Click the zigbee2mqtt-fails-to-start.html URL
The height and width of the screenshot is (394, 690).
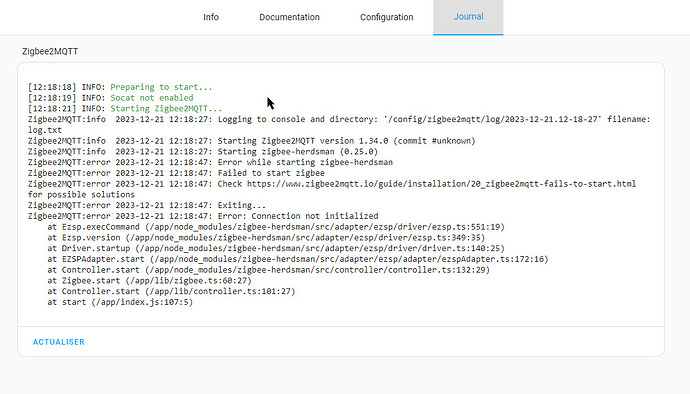click(x=441, y=184)
